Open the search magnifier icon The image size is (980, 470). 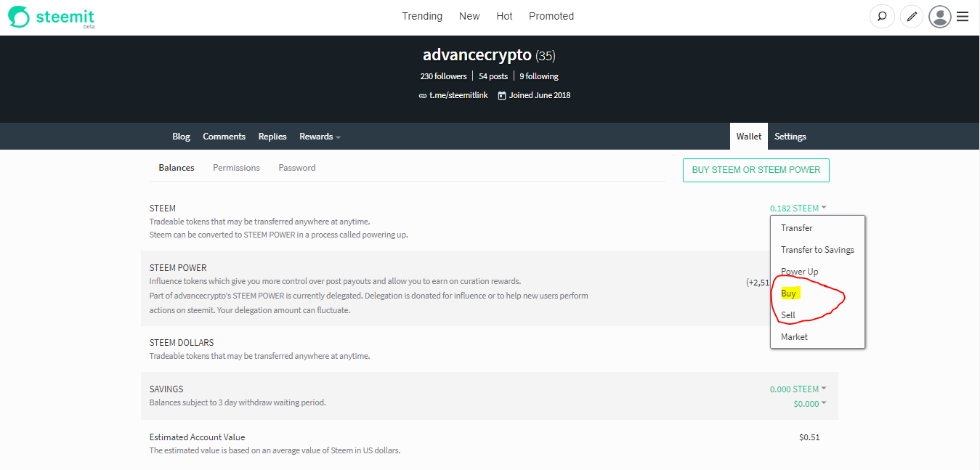(882, 16)
